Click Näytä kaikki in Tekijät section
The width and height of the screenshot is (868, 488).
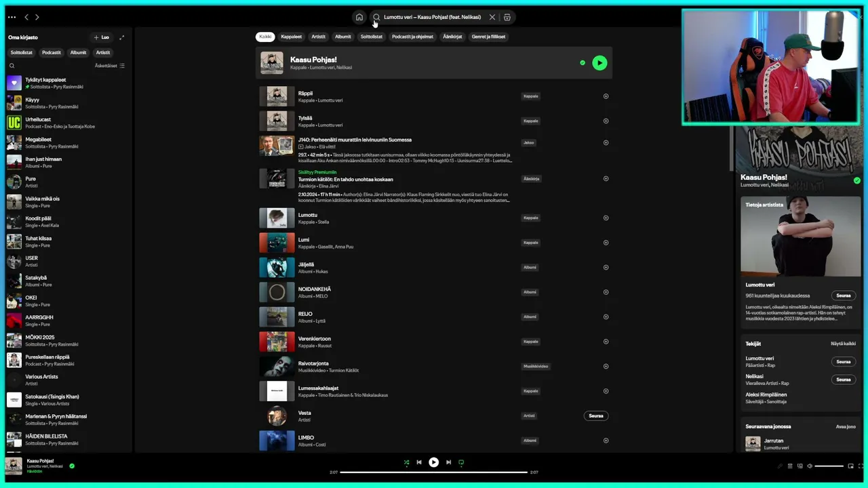[843, 344]
